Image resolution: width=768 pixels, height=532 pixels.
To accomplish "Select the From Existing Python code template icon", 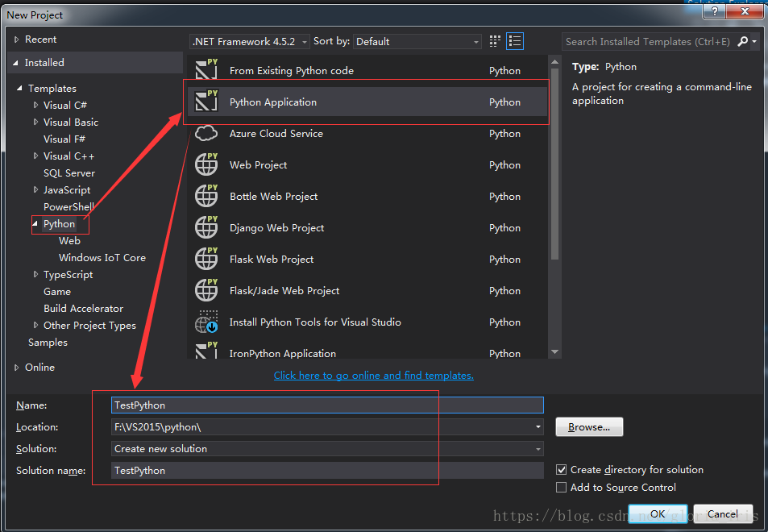I will [x=206, y=69].
